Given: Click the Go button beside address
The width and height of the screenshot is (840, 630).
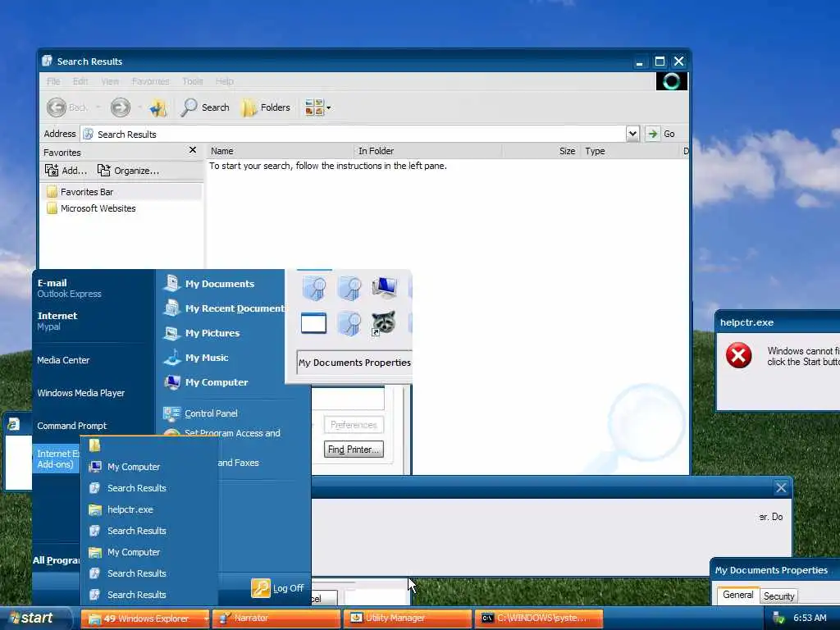Looking at the screenshot, I should (x=661, y=134).
